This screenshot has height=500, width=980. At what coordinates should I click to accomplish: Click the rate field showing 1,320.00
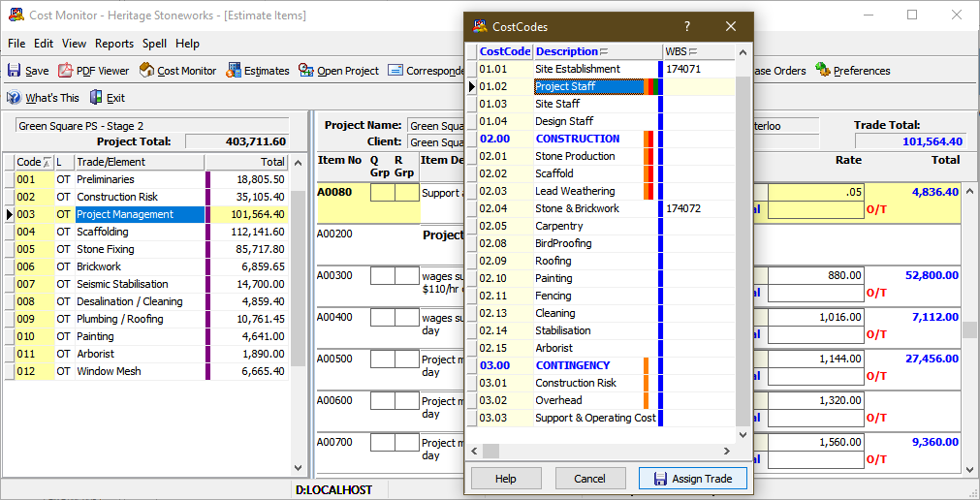(x=815, y=400)
